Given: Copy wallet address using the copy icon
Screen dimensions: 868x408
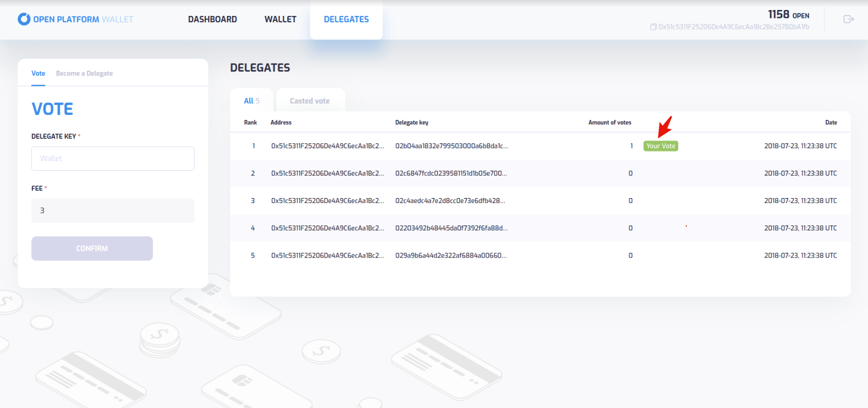Looking at the screenshot, I should coord(653,27).
